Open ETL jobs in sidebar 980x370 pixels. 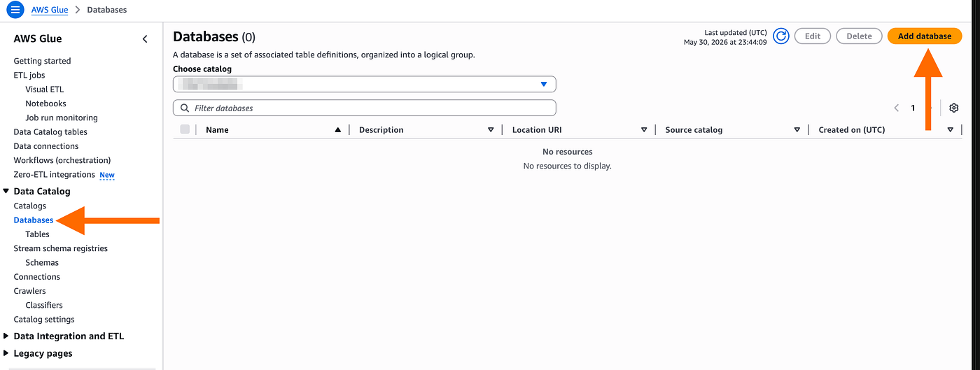point(29,75)
